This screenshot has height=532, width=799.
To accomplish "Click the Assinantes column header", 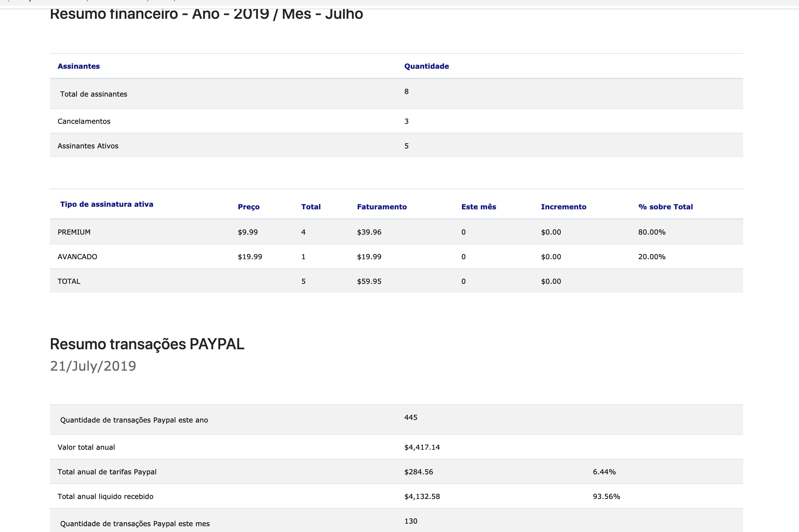I will coord(78,66).
